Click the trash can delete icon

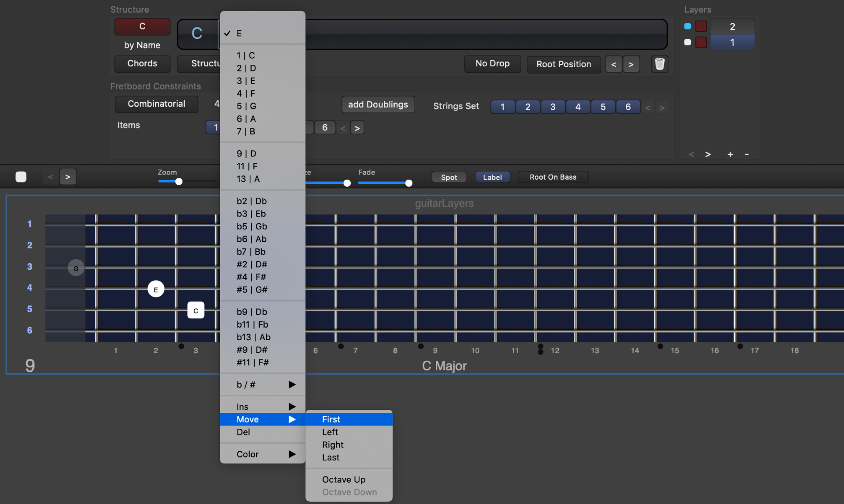point(660,64)
